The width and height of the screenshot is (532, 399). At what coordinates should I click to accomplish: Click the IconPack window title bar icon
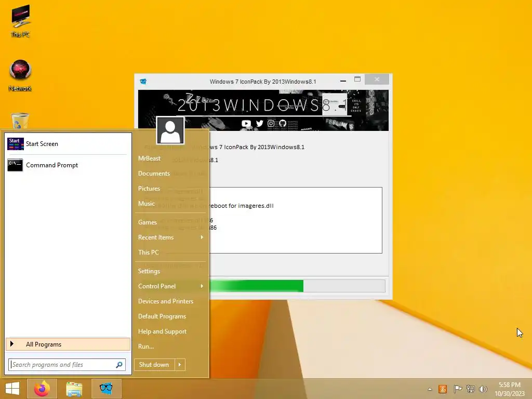[x=143, y=82]
